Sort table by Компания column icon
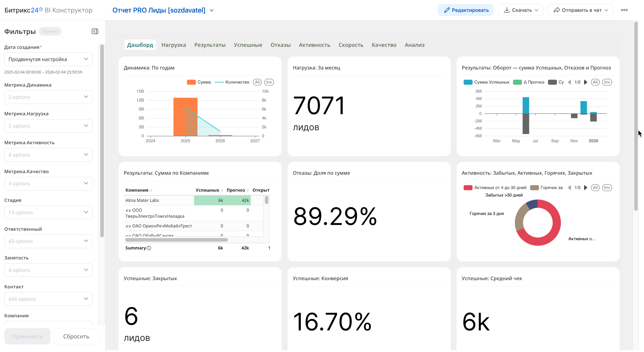 coord(151,191)
